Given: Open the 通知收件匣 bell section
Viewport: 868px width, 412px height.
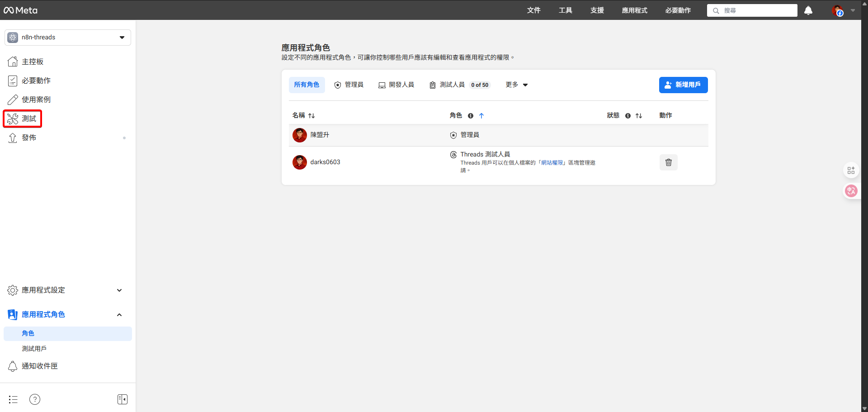Looking at the screenshot, I should 39,366.
